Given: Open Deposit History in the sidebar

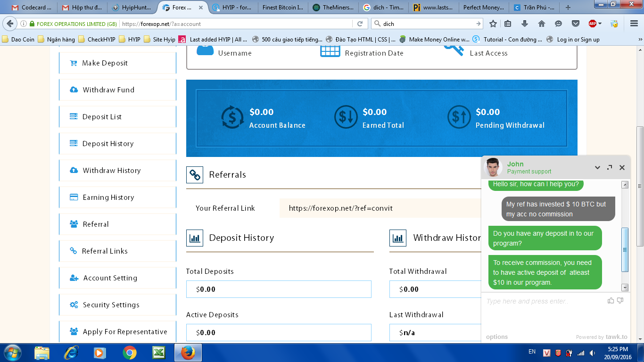Looking at the screenshot, I should (117, 144).
